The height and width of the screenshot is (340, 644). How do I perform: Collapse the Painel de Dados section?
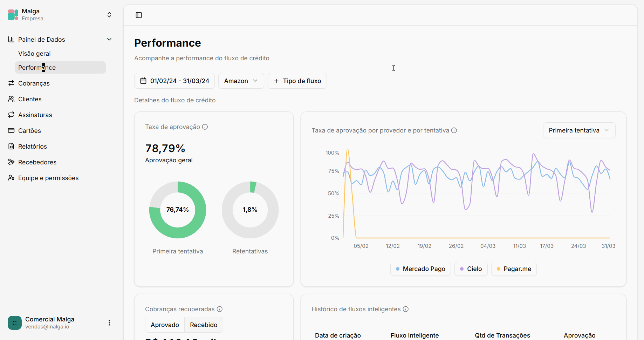click(x=109, y=39)
